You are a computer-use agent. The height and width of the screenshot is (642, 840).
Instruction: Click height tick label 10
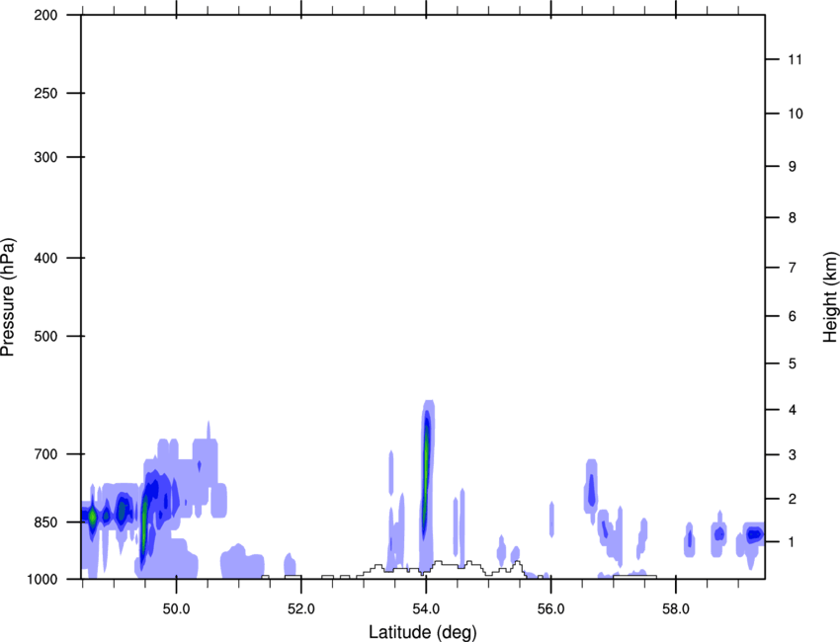796,114
